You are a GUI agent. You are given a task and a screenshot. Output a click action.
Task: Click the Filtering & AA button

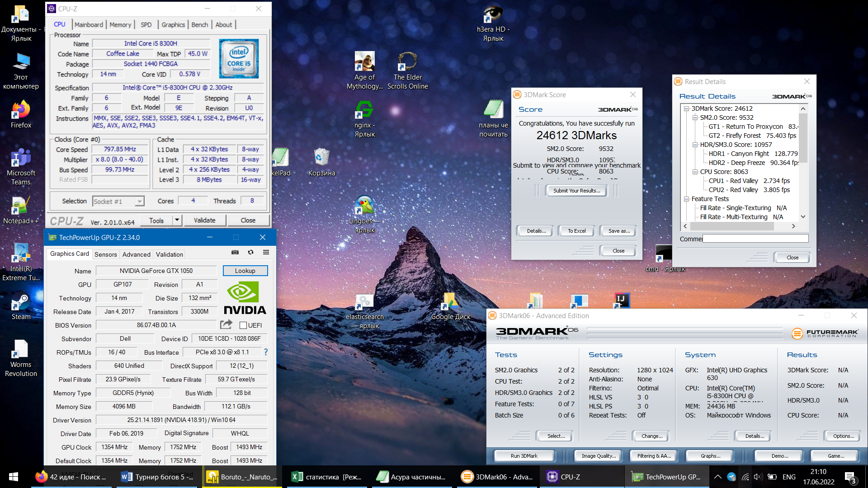point(654,456)
